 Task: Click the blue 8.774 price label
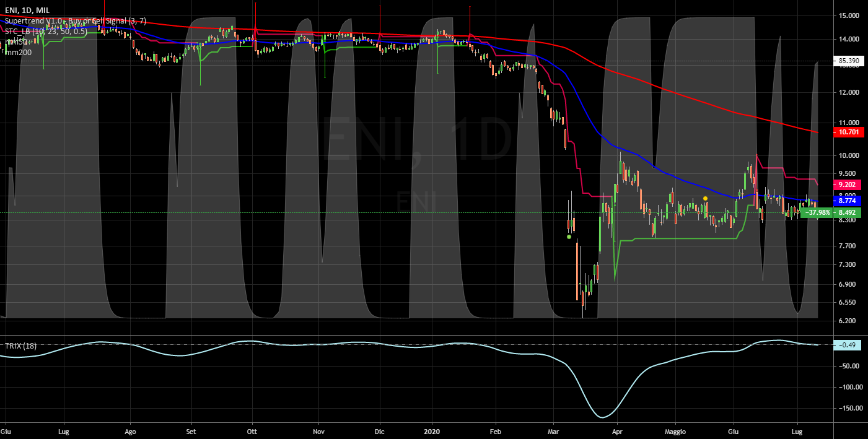[x=847, y=201]
